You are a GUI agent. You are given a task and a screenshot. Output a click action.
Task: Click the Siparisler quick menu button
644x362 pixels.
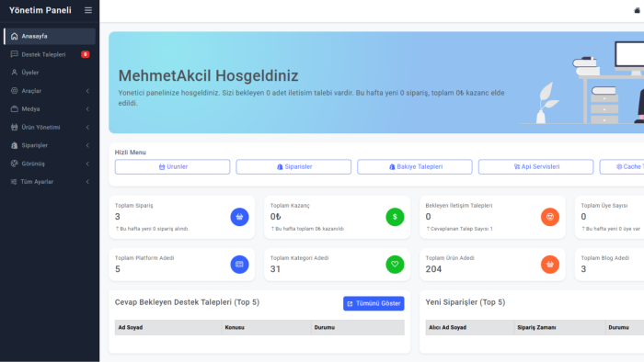click(x=293, y=167)
